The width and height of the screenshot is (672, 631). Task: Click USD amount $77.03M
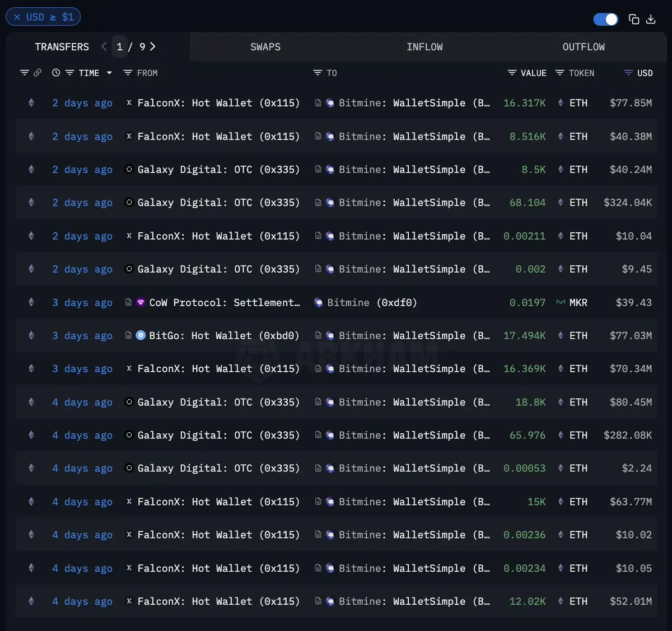pos(631,335)
